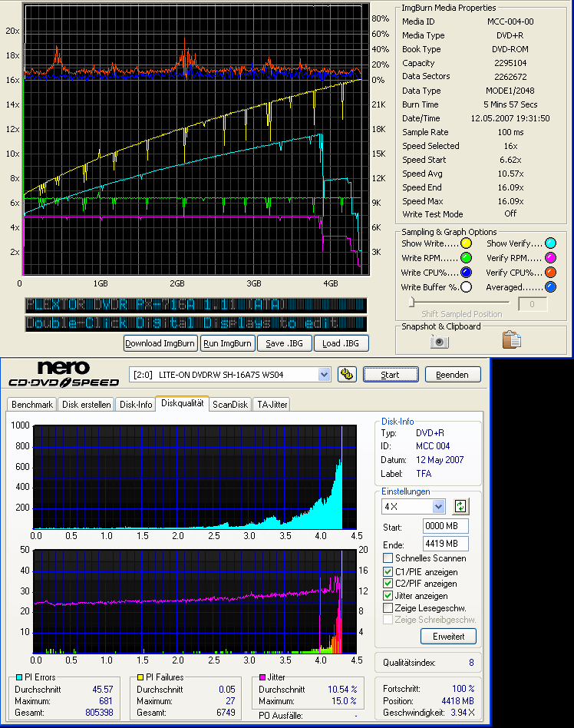This screenshot has height=728, width=574.
Task: Click the Media ID value MCC-004-00
Action: [x=510, y=22]
